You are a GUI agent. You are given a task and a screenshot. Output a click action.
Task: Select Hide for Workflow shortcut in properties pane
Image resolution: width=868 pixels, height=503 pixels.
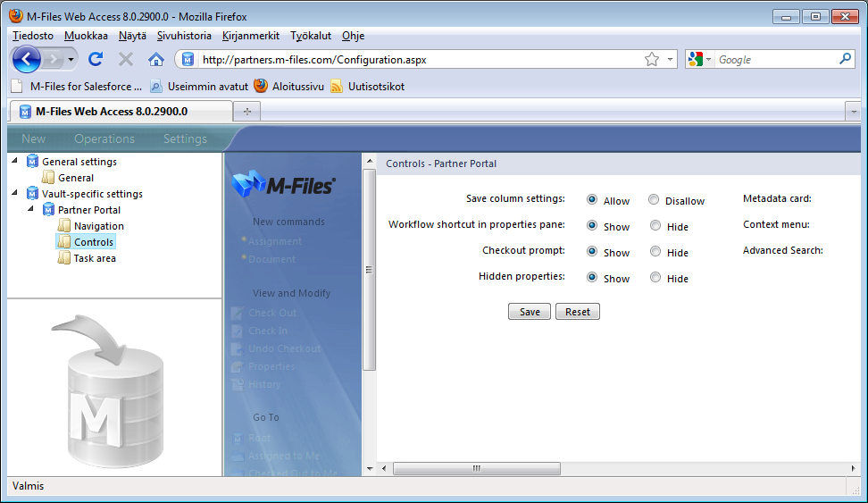pyautogui.click(x=655, y=225)
